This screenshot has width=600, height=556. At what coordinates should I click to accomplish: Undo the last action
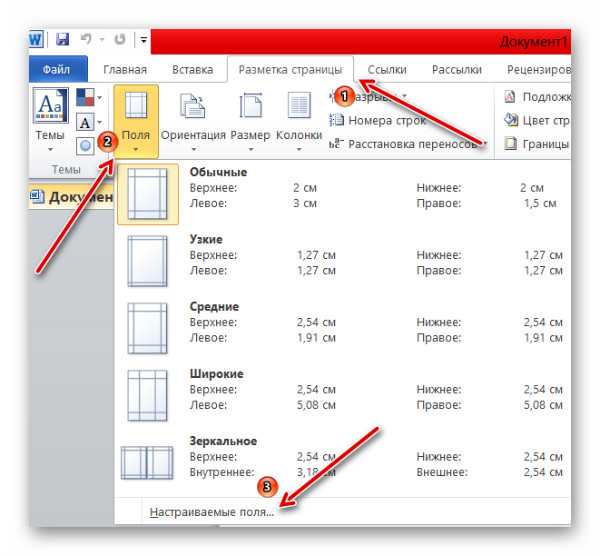click(x=86, y=39)
